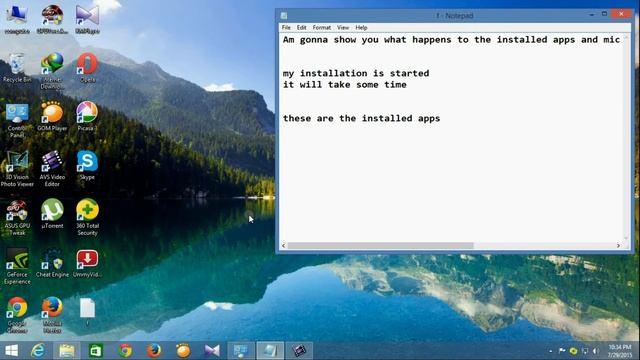Launch Chrome from the taskbar
This screenshot has width=640, height=360.
click(x=125, y=351)
